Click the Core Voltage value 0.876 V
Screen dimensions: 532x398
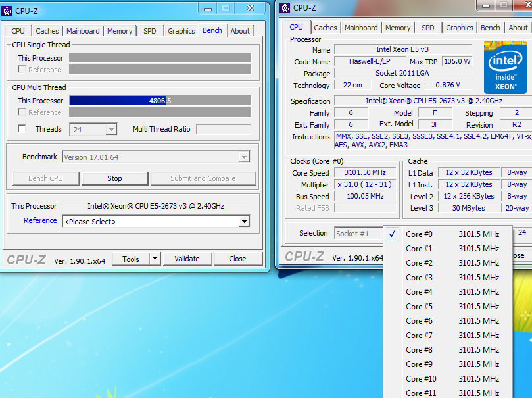pos(448,85)
